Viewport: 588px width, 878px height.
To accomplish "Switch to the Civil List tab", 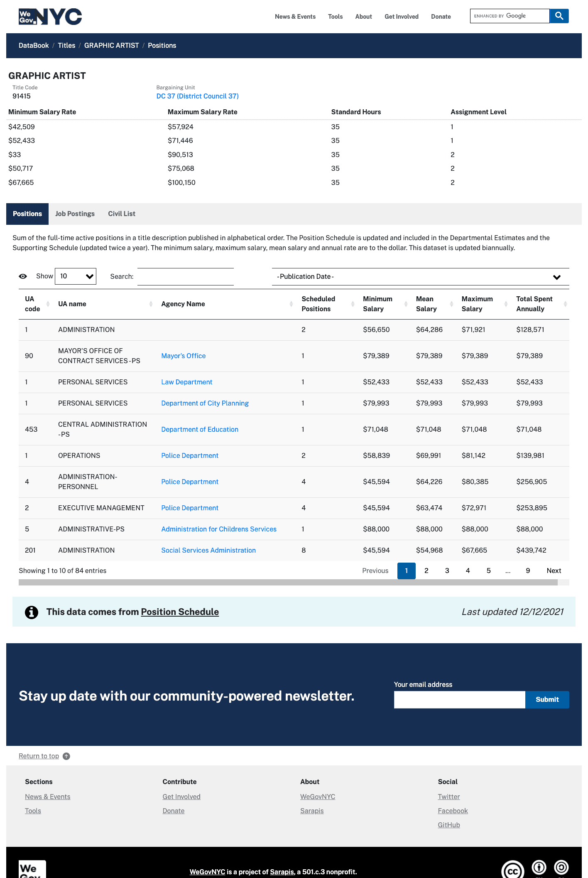I will (x=122, y=214).
